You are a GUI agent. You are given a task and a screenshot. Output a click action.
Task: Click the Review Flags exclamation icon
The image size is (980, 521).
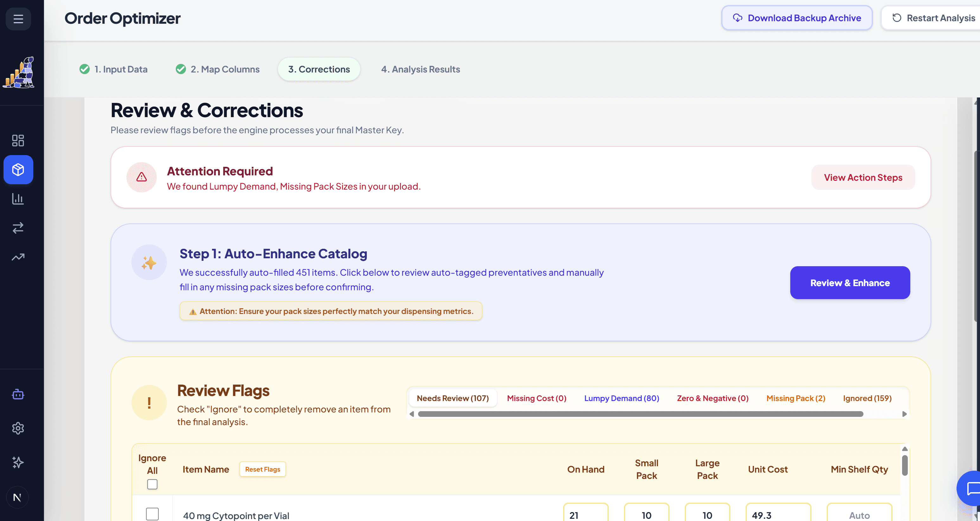point(149,402)
